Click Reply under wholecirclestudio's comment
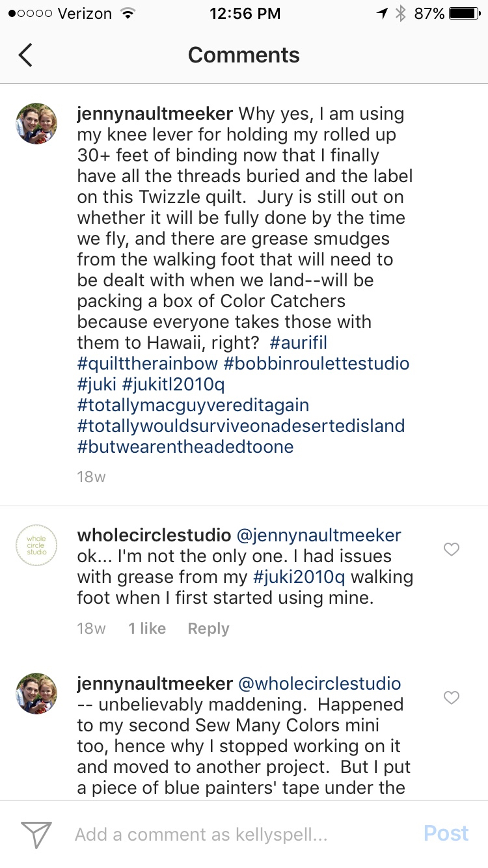Image resolution: width=488 pixels, height=868 pixels. coord(208,629)
